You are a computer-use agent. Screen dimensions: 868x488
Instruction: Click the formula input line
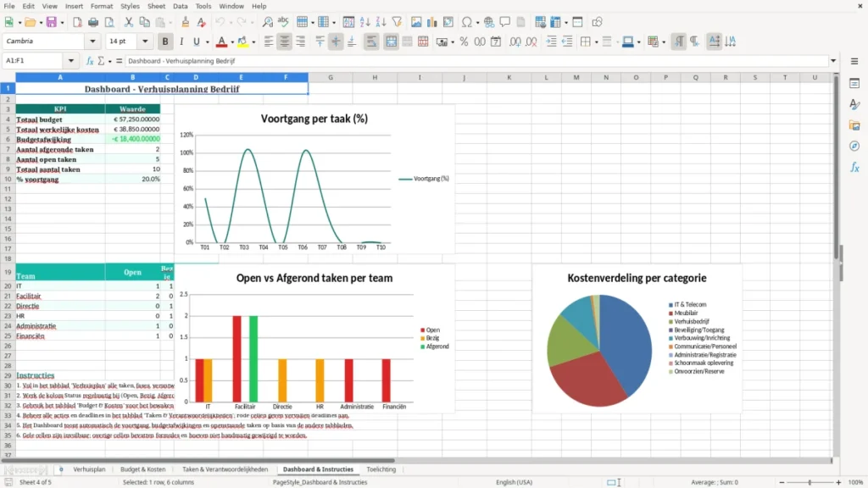point(476,61)
